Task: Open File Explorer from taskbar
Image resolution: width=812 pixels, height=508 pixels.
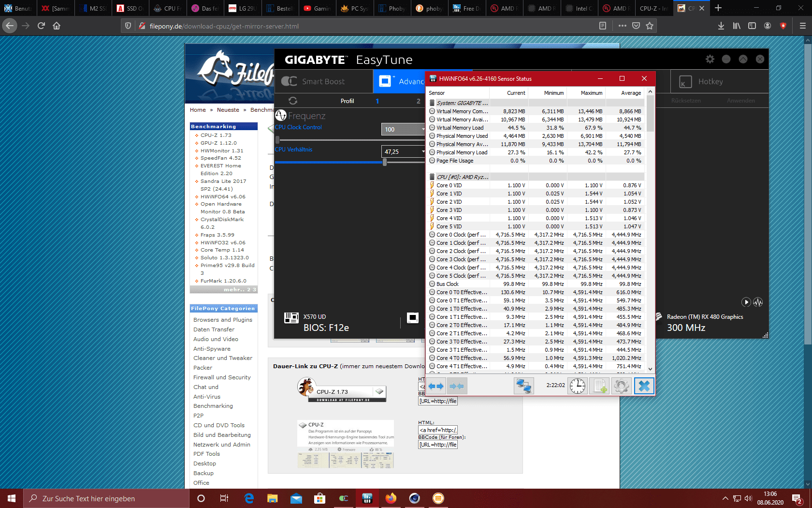Action: coord(272,498)
